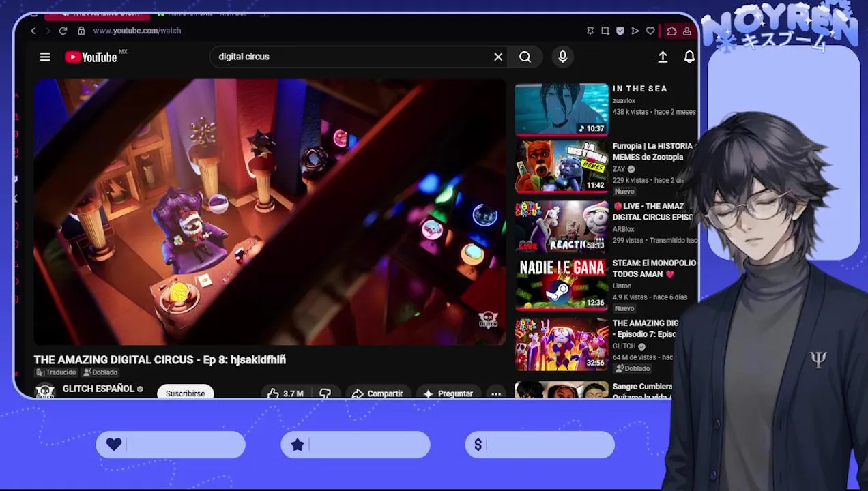Open the browser player triangle icon

tap(635, 31)
